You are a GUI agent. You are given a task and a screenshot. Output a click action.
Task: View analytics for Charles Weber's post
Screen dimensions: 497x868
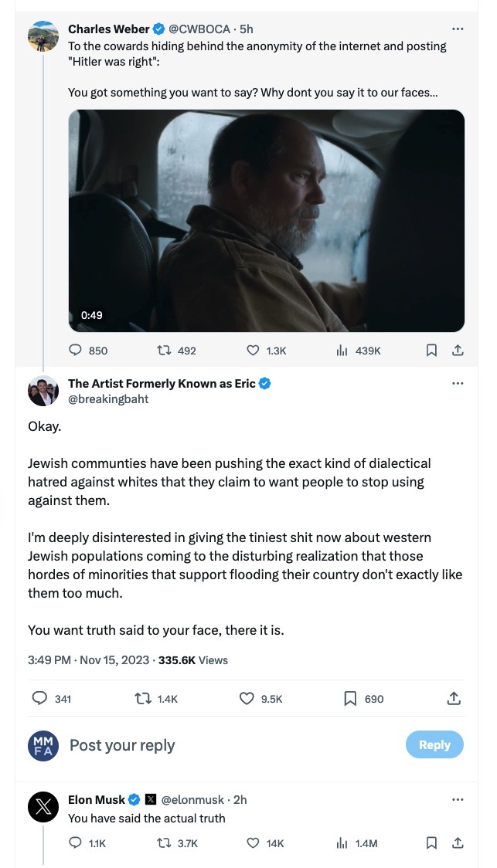pos(342,350)
